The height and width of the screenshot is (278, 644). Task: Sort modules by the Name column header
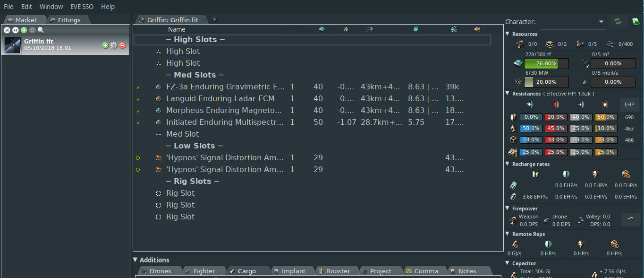(177, 29)
